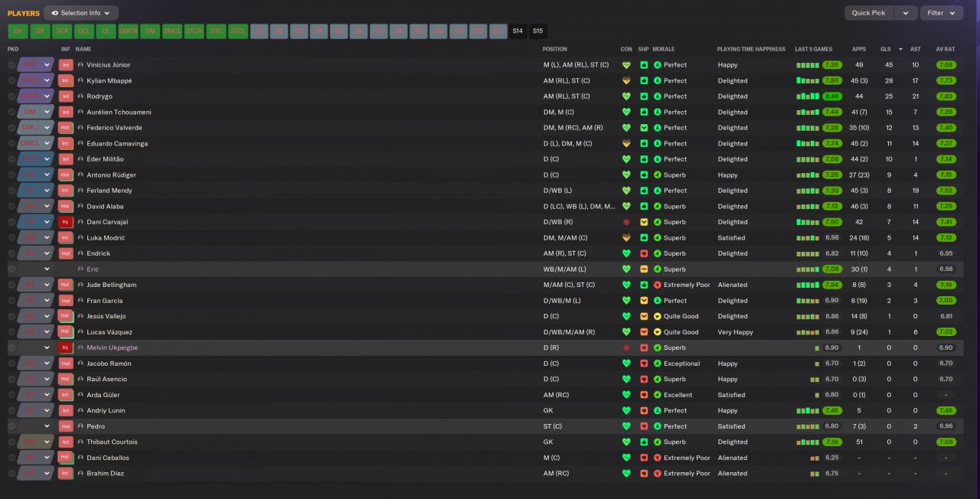The width and height of the screenshot is (980, 499).
Task: Sort by the AV RAT column header
Action: tap(946, 49)
